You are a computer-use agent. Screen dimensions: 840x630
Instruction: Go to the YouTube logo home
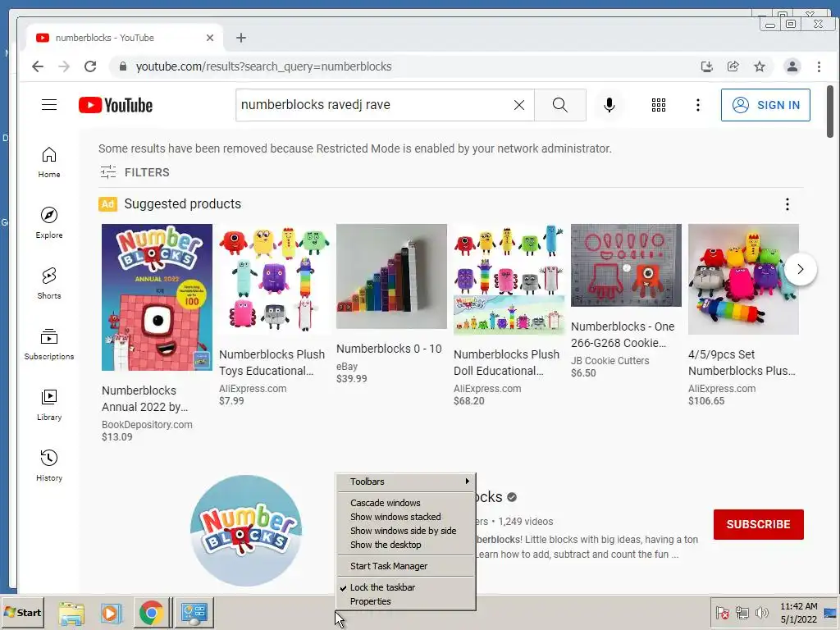pos(116,105)
